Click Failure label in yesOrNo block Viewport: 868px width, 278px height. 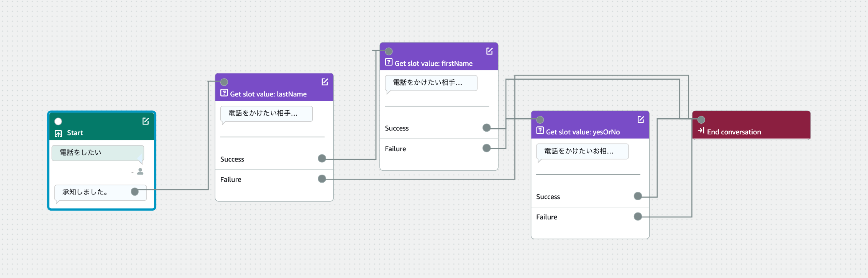point(546,217)
